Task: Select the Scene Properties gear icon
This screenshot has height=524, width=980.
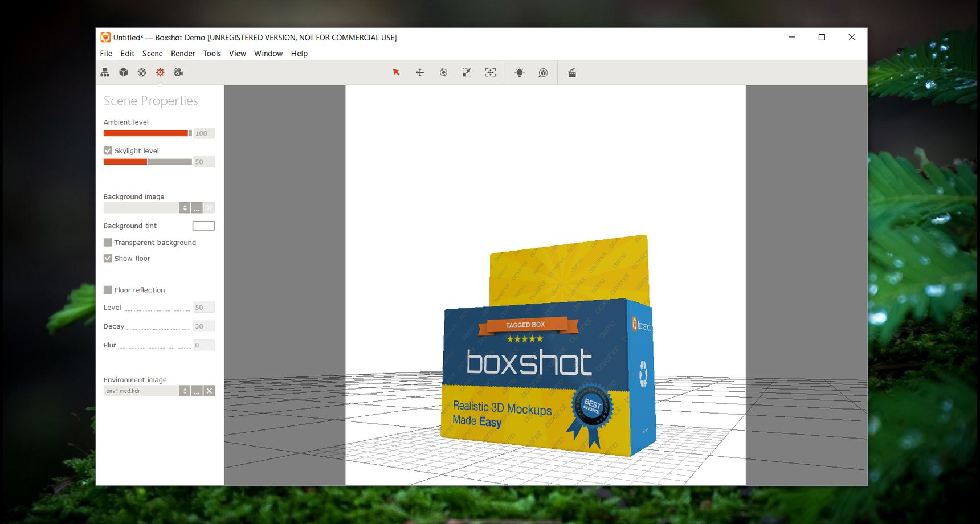Action: pyautogui.click(x=160, y=72)
